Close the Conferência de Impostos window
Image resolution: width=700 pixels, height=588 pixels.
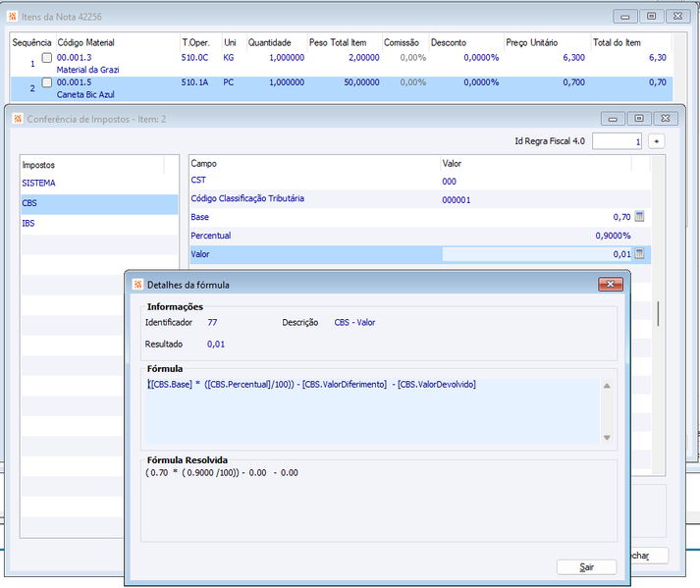click(666, 119)
